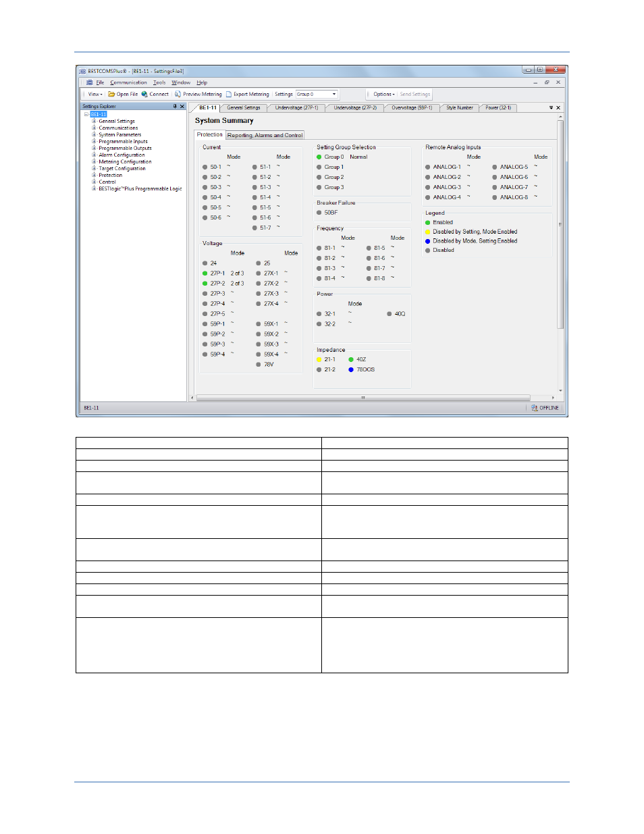Click the Preview Metering icon
Viewport: 644px width, 834px height.
point(178,95)
